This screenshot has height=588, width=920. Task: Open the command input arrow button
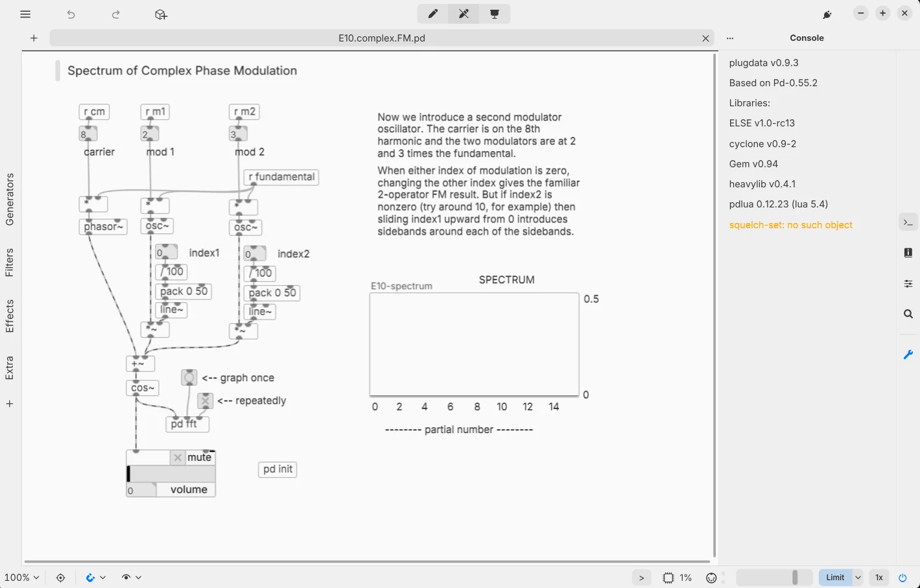(641, 578)
